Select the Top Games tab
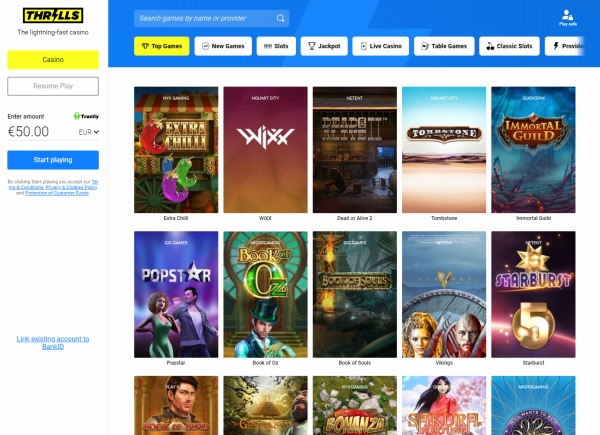 pos(161,46)
